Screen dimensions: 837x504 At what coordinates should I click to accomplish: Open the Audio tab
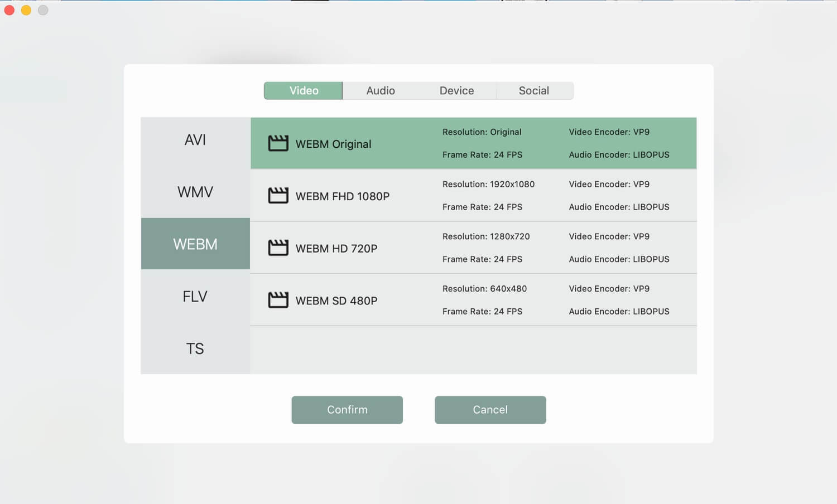[381, 91]
